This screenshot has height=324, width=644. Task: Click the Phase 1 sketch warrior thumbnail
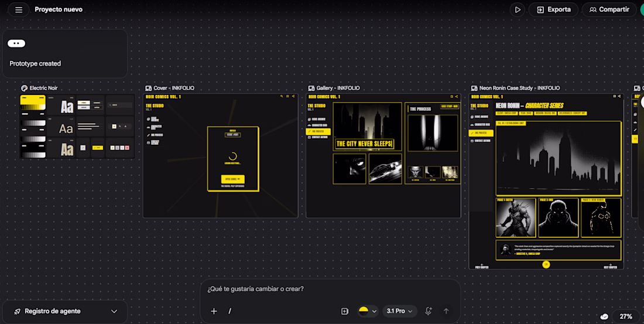pos(516,218)
